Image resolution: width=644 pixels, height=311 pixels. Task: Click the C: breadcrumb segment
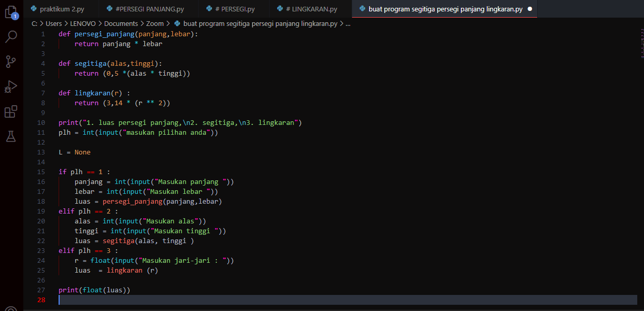pyautogui.click(x=34, y=23)
